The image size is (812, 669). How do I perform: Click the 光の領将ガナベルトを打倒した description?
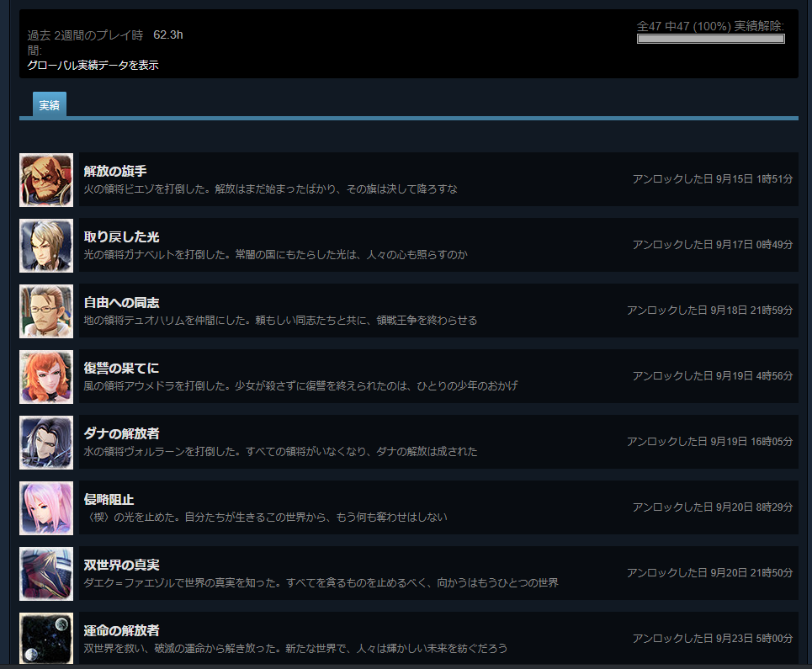pyautogui.click(x=275, y=255)
